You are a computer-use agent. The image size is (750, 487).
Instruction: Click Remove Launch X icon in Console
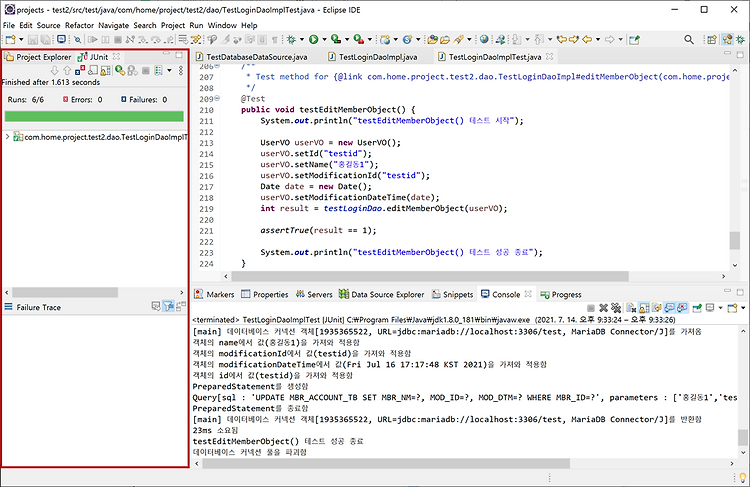click(x=604, y=308)
